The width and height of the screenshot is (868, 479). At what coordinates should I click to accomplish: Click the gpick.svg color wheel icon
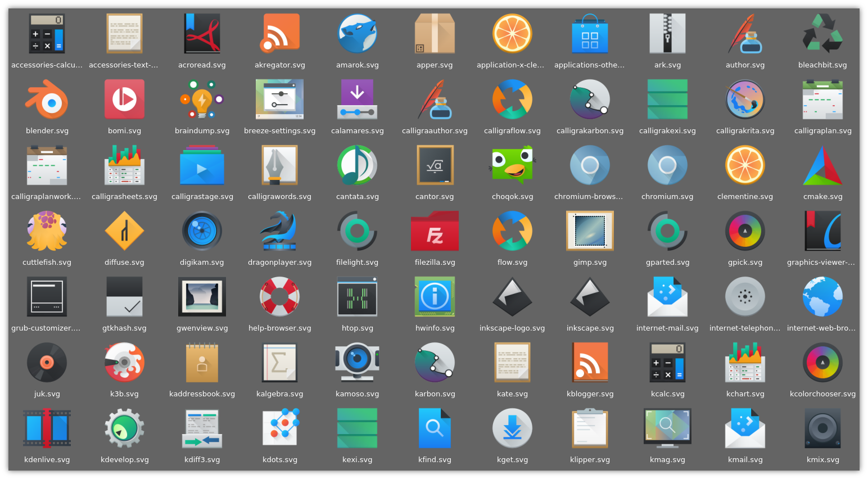pos(745,231)
